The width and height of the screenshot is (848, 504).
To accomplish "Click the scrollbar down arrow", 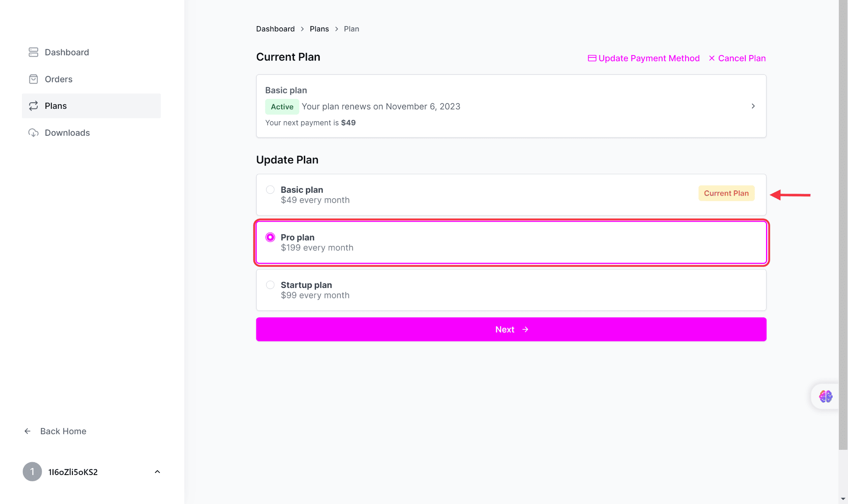I will point(843,499).
